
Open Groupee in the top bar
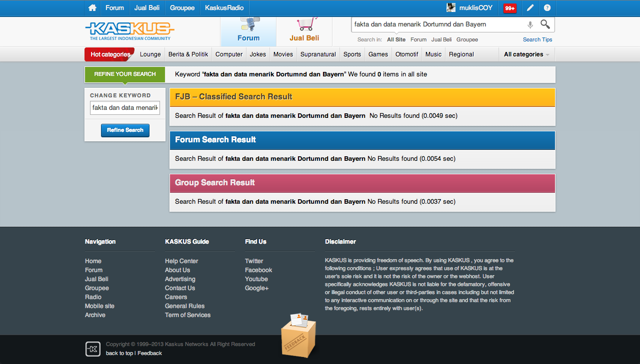[x=182, y=8]
